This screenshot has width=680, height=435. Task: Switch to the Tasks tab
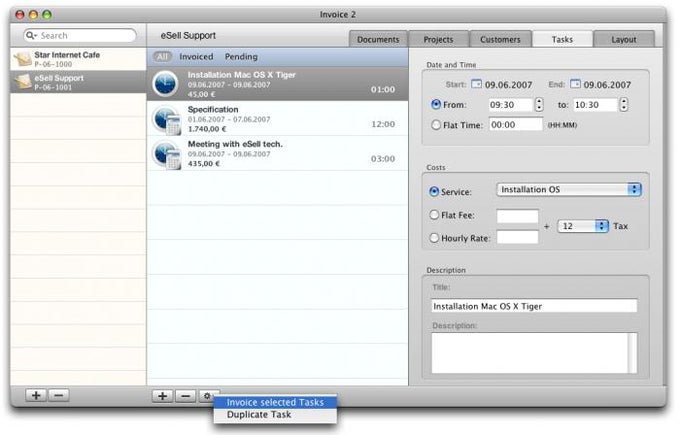pos(562,39)
